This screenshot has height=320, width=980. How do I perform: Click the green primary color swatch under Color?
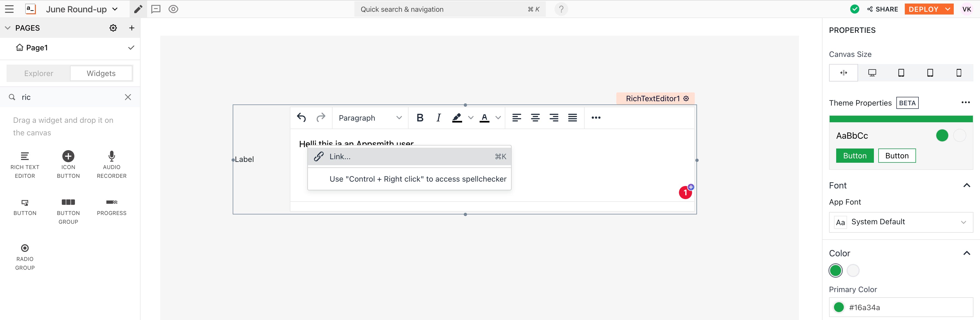835,270
